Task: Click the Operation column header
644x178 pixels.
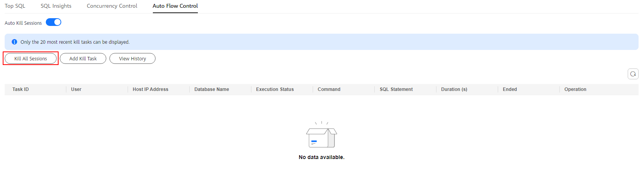Action: [575, 89]
